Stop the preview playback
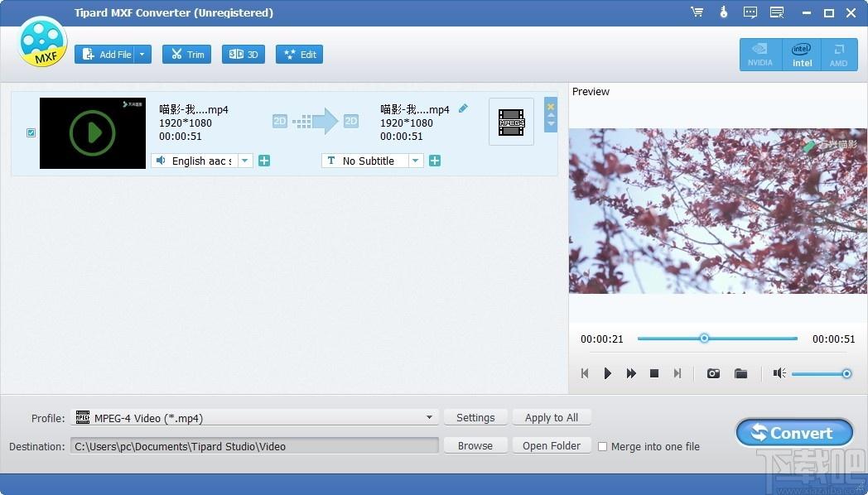This screenshot has width=868, height=495. click(x=653, y=373)
